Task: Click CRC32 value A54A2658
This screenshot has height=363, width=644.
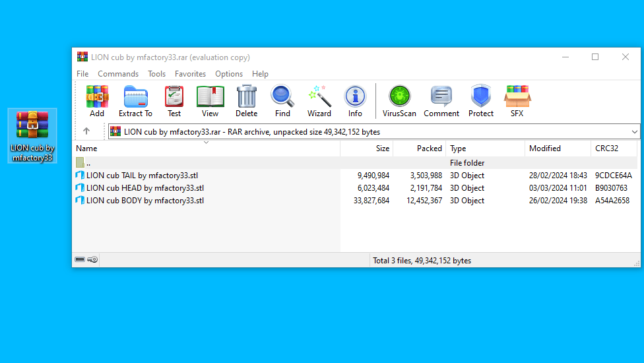Action: [612, 201]
